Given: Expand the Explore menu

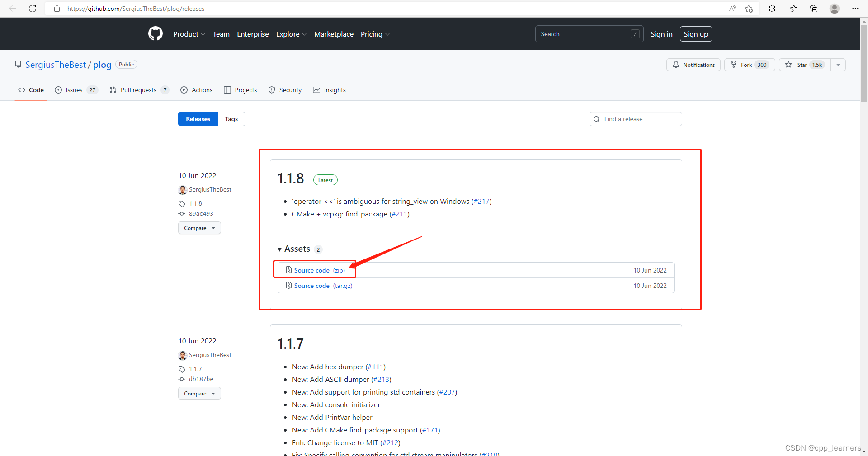Looking at the screenshot, I should (x=292, y=34).
